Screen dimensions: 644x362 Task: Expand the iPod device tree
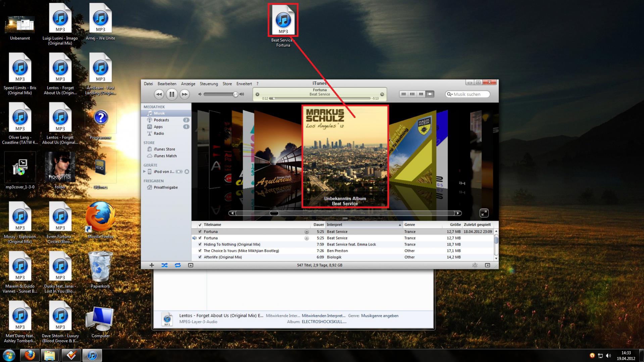click(144, 171)
